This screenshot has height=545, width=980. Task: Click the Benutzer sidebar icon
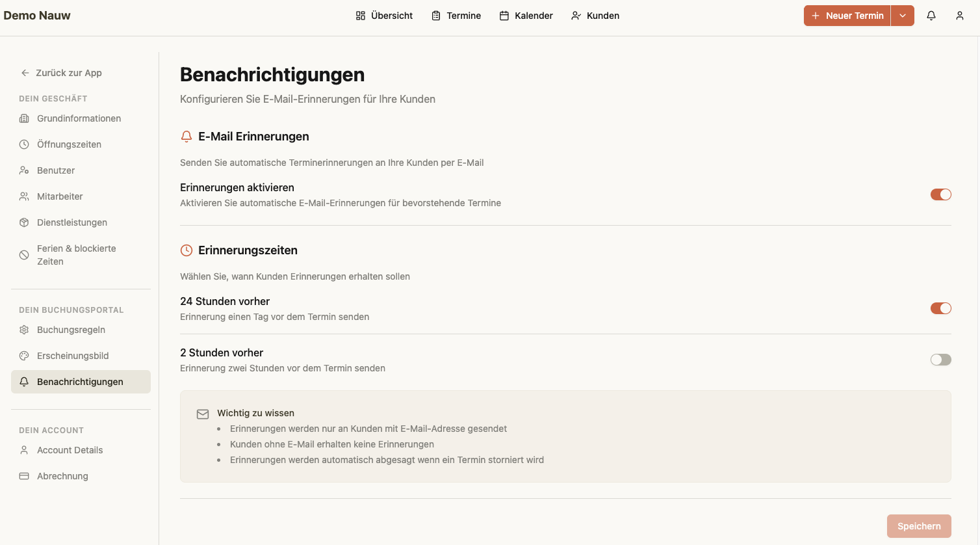[x=24, y=170]
